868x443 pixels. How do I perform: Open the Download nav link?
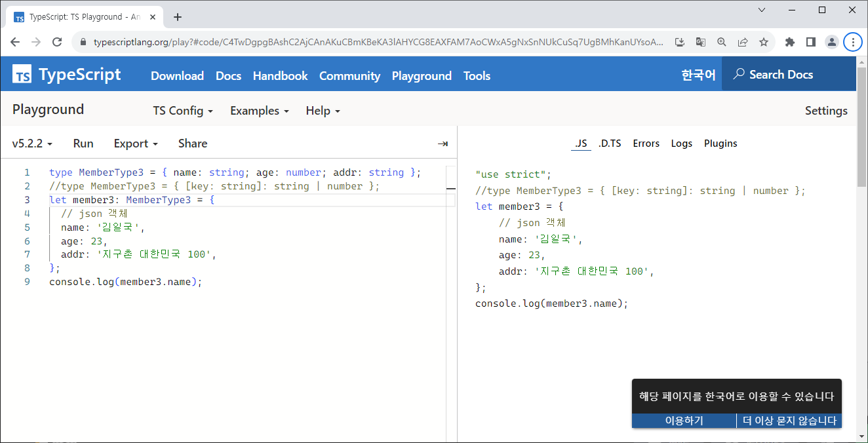tap(177, 76)
